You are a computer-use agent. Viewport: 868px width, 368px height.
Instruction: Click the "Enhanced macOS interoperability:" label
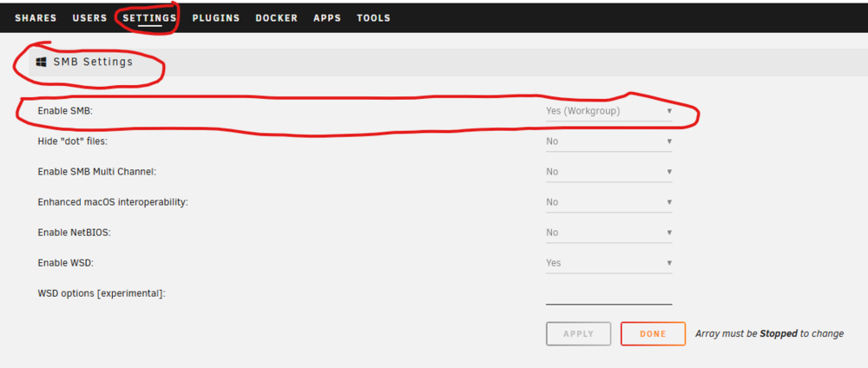pyautogui.click(x=113, y=202)
